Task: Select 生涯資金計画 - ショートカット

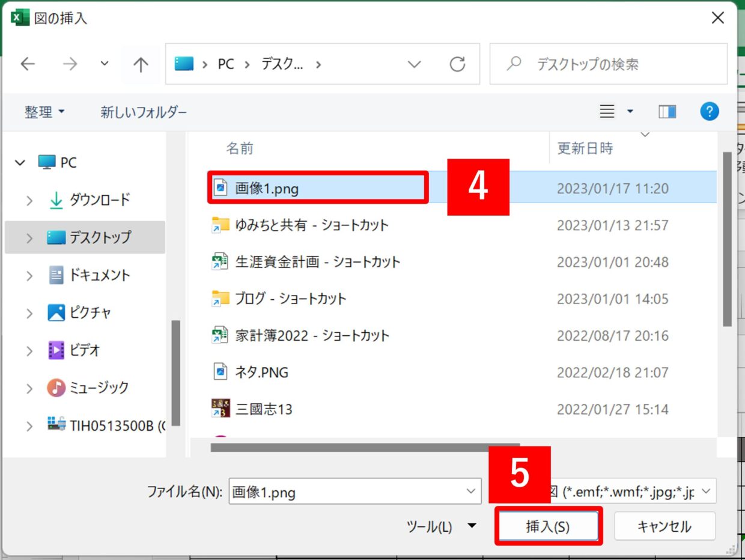Action: (318, 262)
